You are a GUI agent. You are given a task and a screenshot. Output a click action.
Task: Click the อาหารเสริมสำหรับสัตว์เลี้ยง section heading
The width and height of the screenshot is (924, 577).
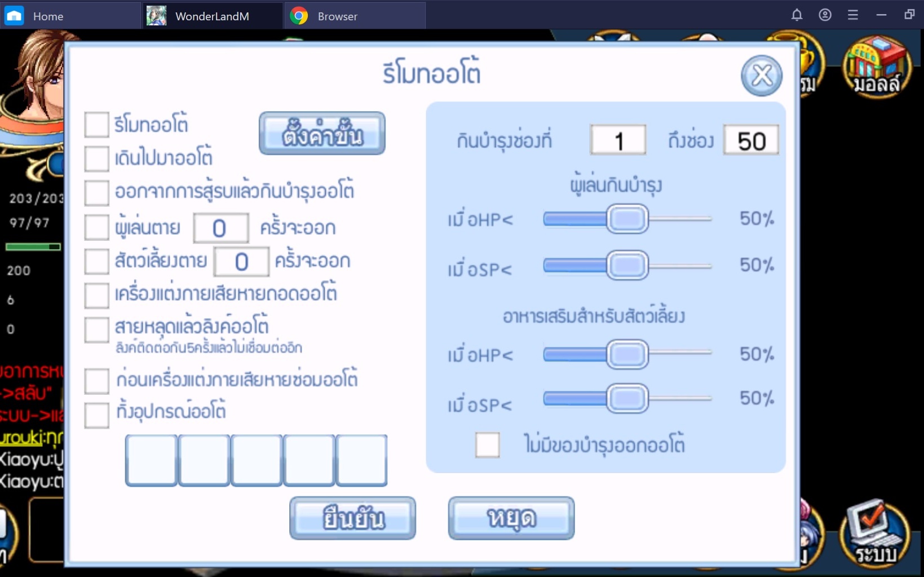tap(594, 316)
